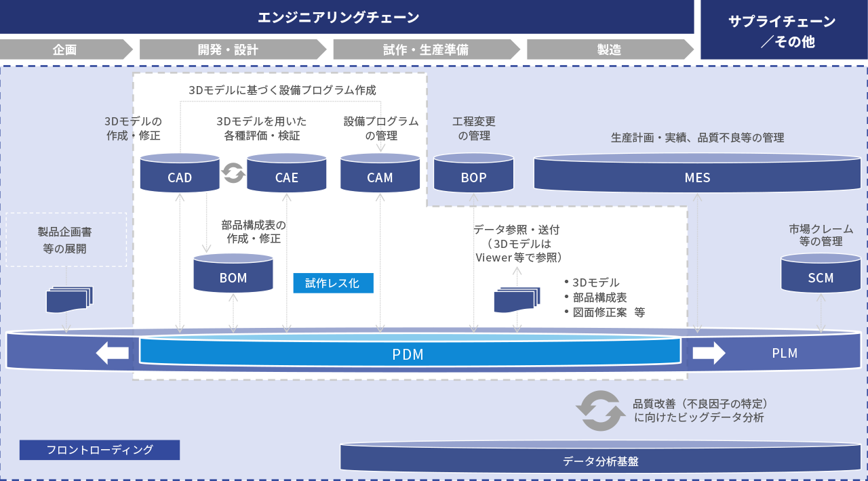868x481 pixels.
Task: Click the document stack icon under 製品企画書
Action: point(69,299)
